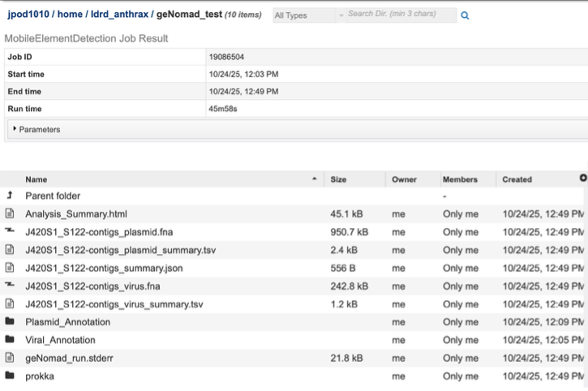Go to ldrd_anthrax in the breadcrumb
The width and height of the screenshot is (588, 391).
119,15
